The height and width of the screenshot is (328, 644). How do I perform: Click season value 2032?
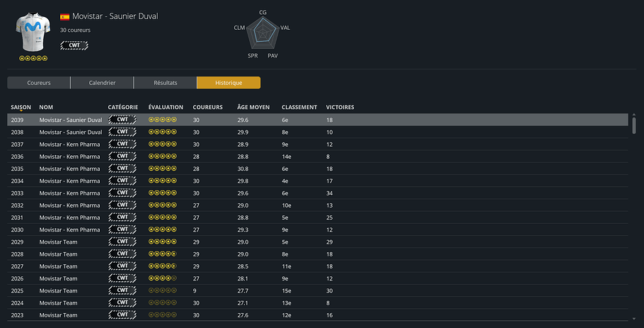[x=17, y=205]
